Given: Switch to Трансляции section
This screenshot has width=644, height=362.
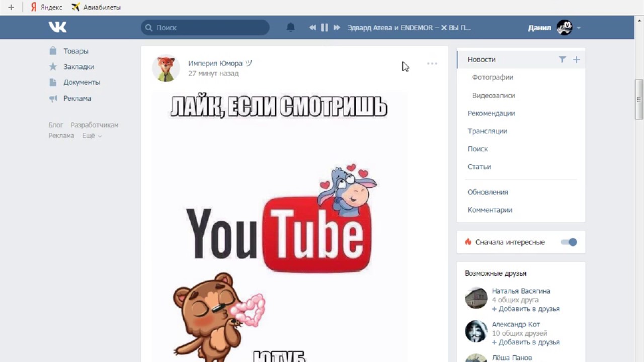Looking at the screenshot, I should [x=487, y=131].
